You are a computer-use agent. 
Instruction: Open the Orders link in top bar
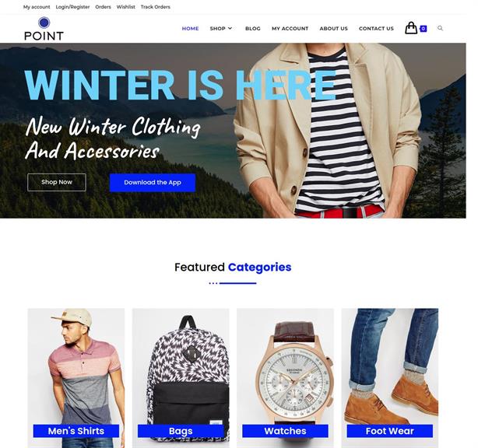click(x=103, y=7)
